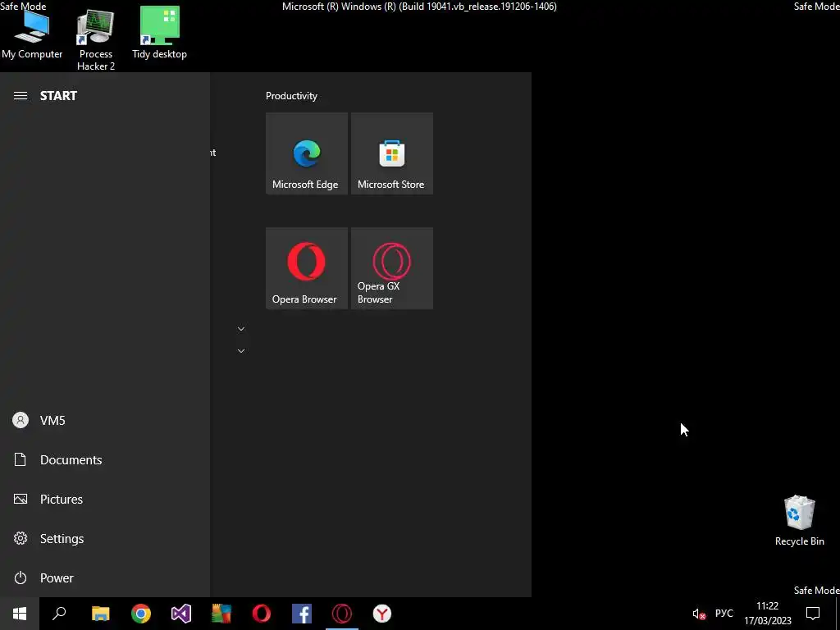
Task: Open the taskbar search magnifier
Action: tap(59, 614)
